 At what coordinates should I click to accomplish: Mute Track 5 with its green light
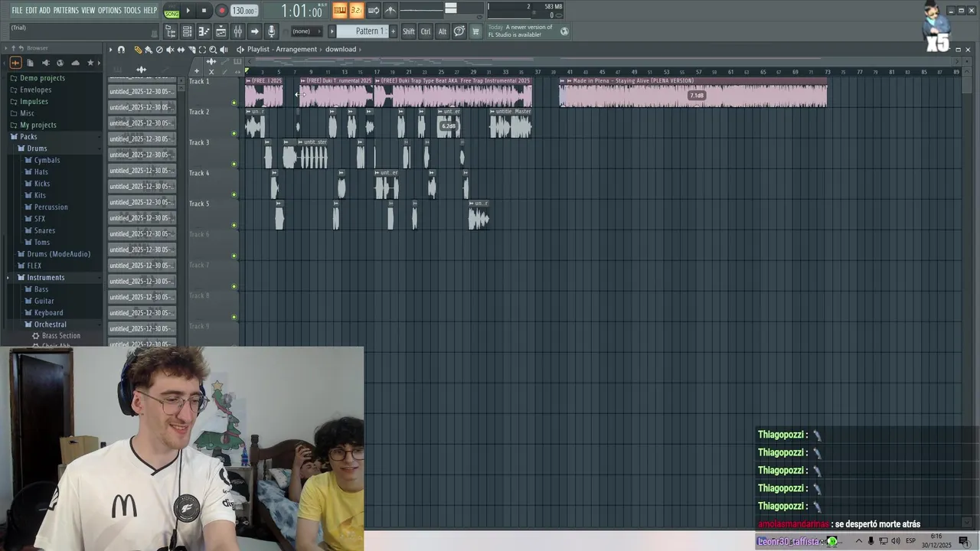click(x=234, y=225)
